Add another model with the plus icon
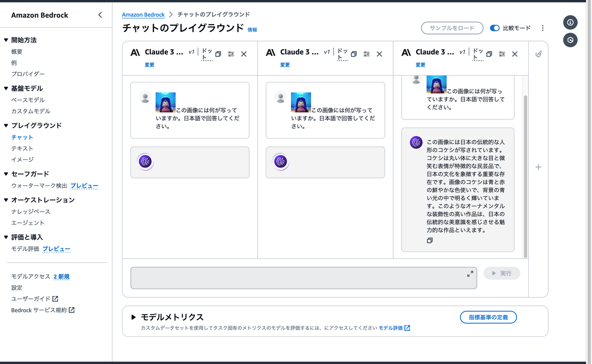The width and height of the screenshot is (592, 364). click(x=538, y=167)
